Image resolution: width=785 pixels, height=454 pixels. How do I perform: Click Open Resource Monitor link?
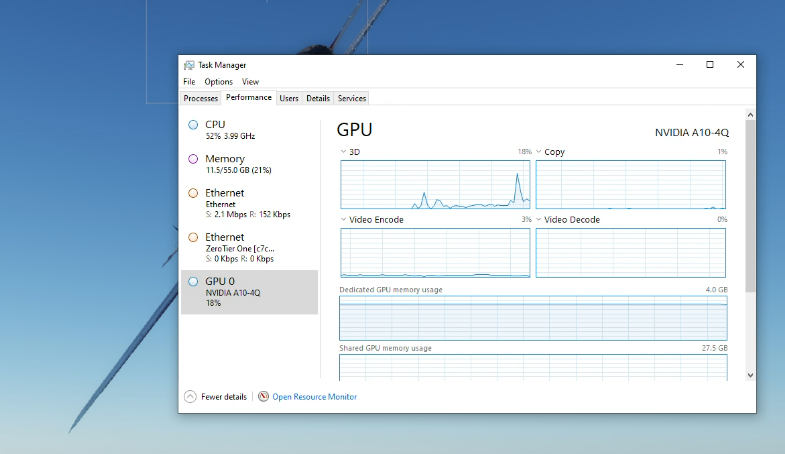point(314,396)
